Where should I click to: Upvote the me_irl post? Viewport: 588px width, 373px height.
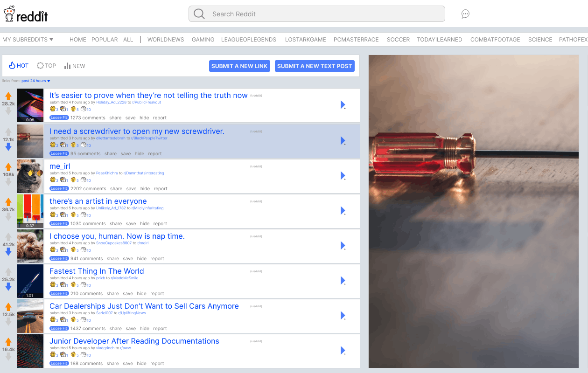point(8,167)
